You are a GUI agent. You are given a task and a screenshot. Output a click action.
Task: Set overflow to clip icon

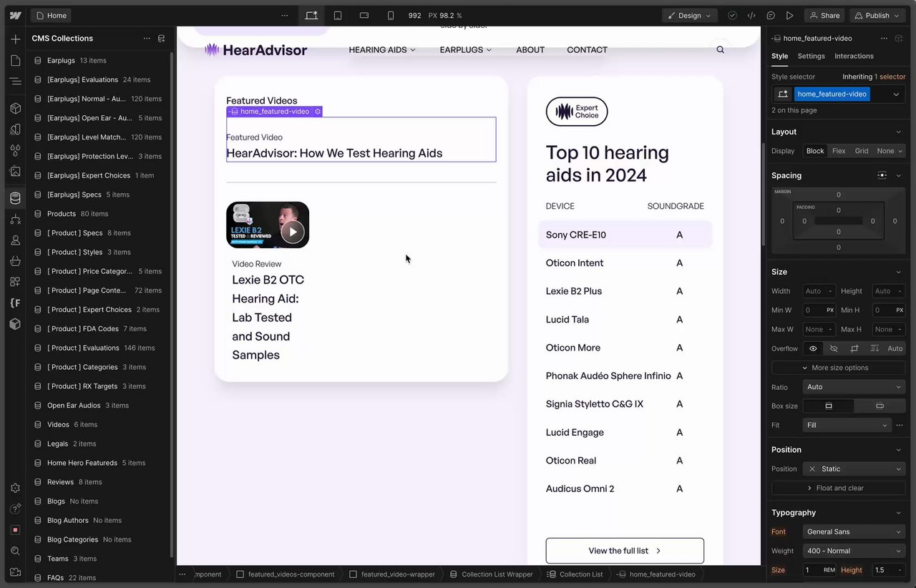click(x=854, y=348)
